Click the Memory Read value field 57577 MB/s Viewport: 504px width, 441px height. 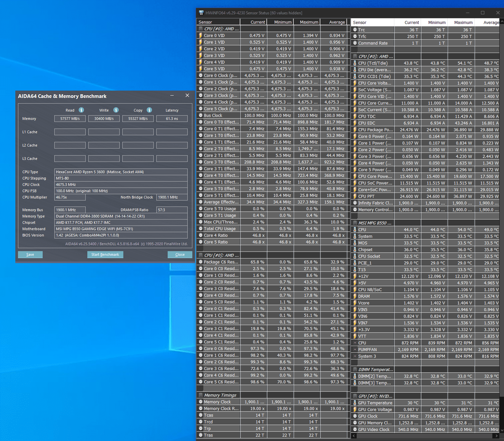pyautogui.click(x=70, y=119)
